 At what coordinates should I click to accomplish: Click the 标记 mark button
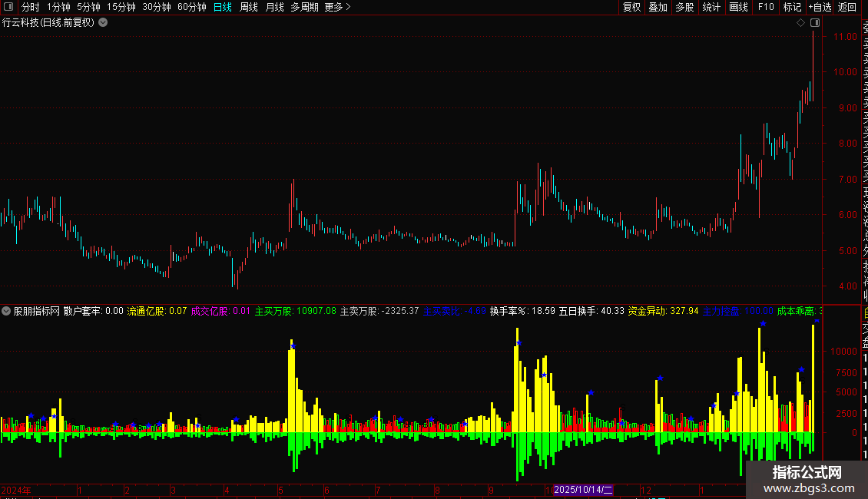(x=792, y=7)
